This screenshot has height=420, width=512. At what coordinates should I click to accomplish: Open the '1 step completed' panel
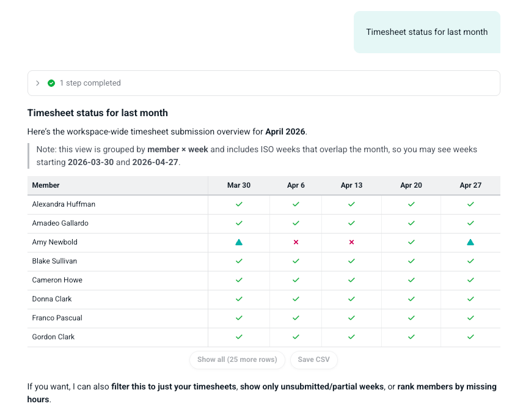point(264,83)
